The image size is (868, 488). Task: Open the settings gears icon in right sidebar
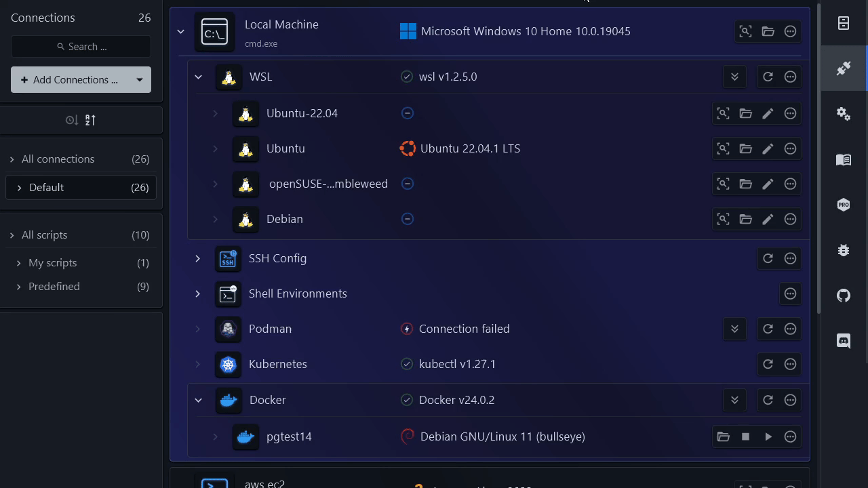(844, 114)
